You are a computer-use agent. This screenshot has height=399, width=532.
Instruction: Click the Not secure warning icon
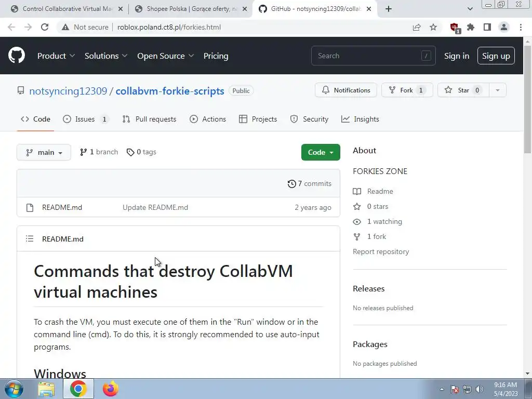point(65,27)
